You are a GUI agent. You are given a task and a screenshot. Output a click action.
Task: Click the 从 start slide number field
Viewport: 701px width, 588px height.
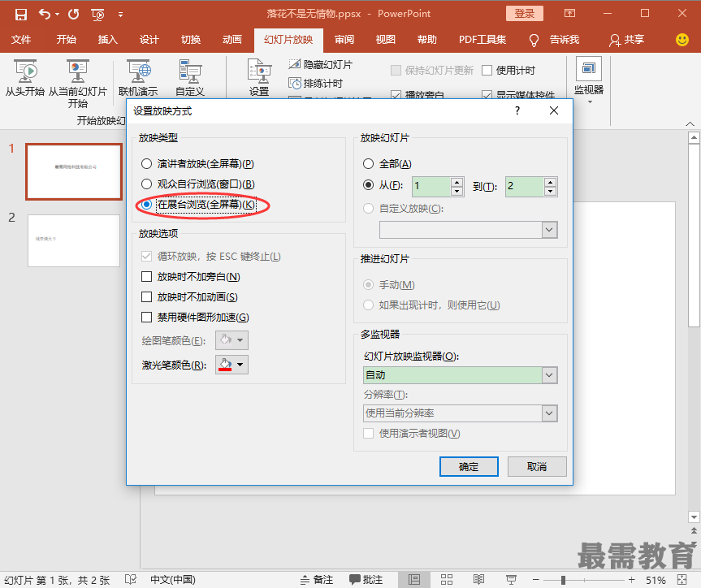431,186
